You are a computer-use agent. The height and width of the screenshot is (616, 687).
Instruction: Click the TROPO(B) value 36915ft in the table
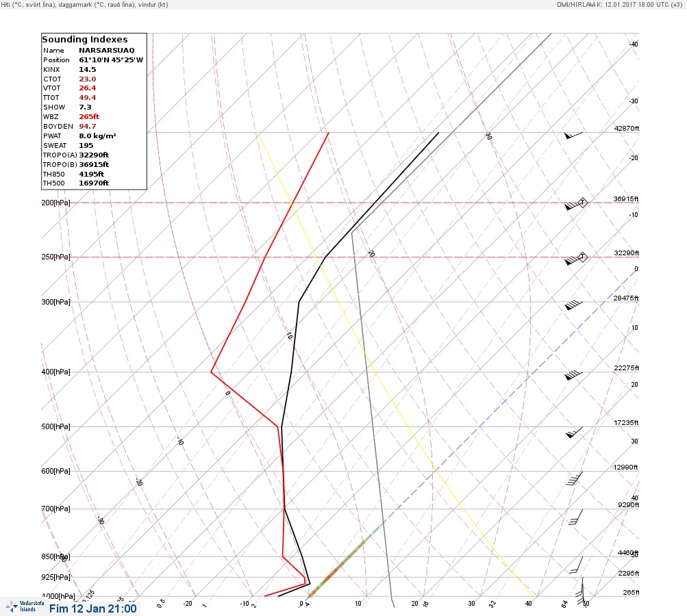94,165
